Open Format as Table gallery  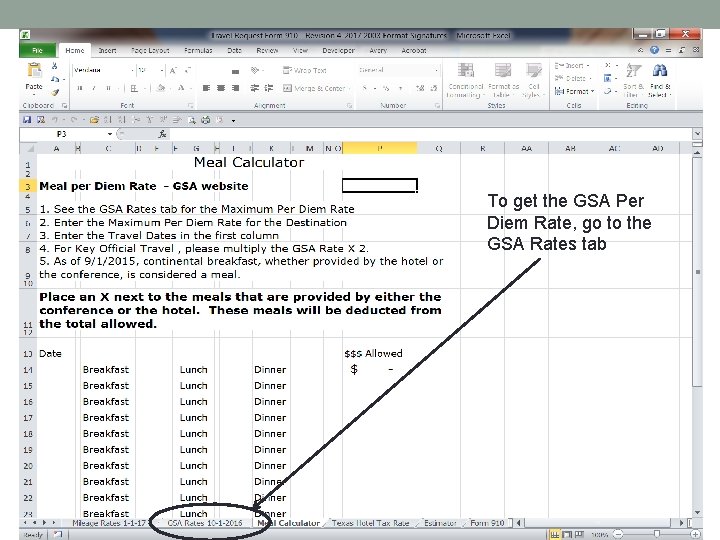503,80
